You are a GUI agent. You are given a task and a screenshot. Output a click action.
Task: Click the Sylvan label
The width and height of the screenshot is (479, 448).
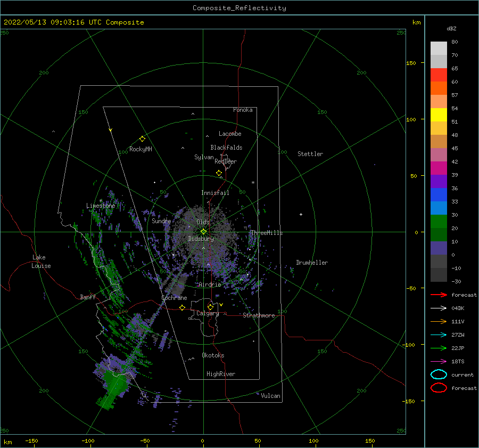point(204,157)
